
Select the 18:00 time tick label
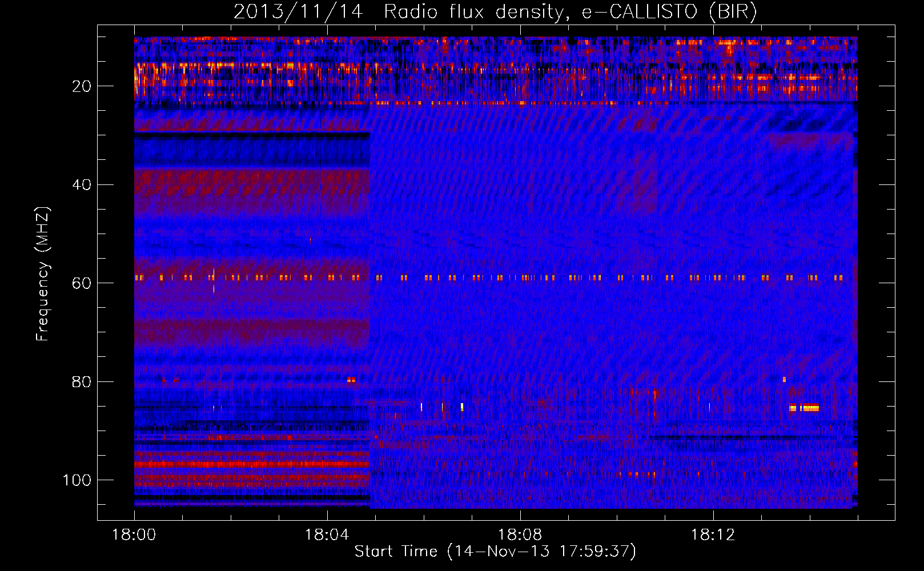134,535
